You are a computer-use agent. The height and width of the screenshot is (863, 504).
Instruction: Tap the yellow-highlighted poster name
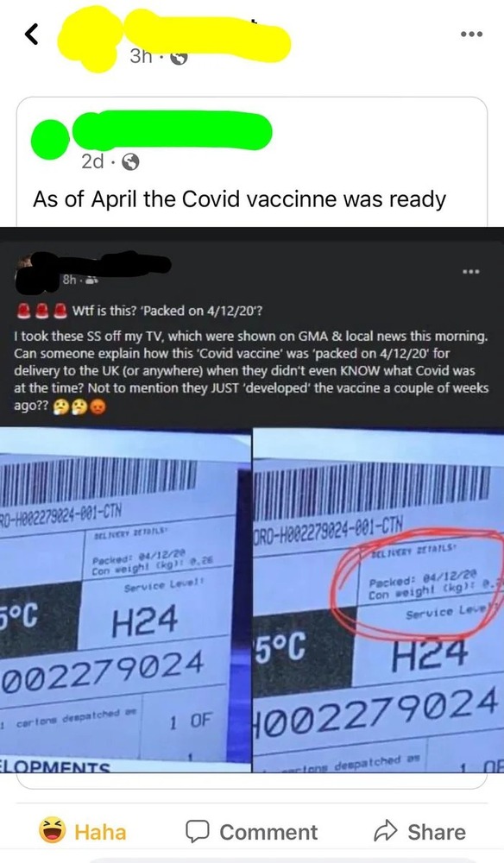coord(206,35)
